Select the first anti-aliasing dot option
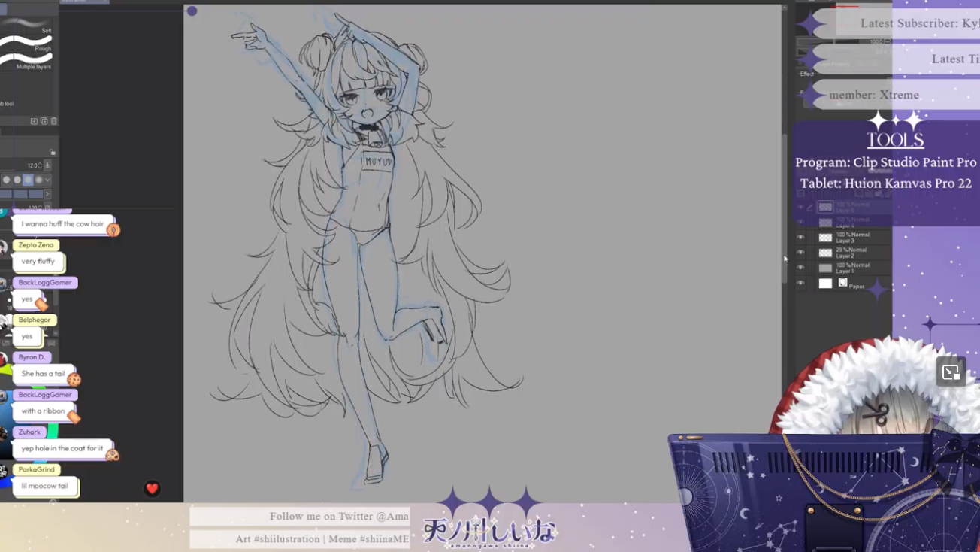This screenshot has height=552, width=980. click(6, 180)
